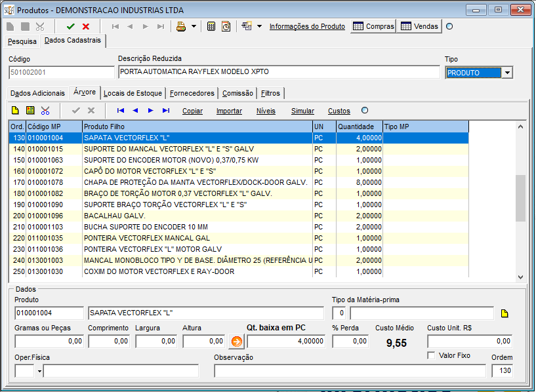Click the scissors delete icon in the Árvore toolbar
The image size is (536, 392).
click(45, 111)
